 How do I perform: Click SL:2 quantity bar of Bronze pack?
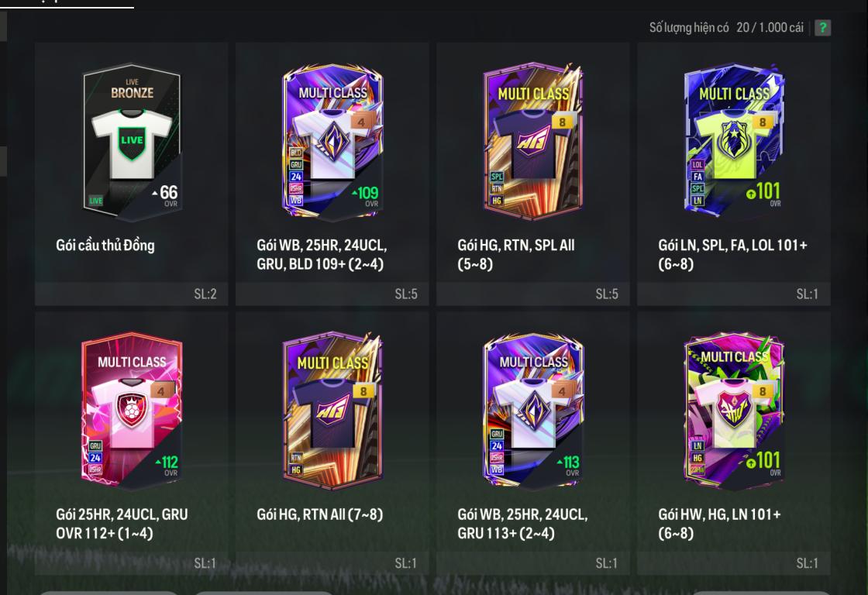(132, 294)
